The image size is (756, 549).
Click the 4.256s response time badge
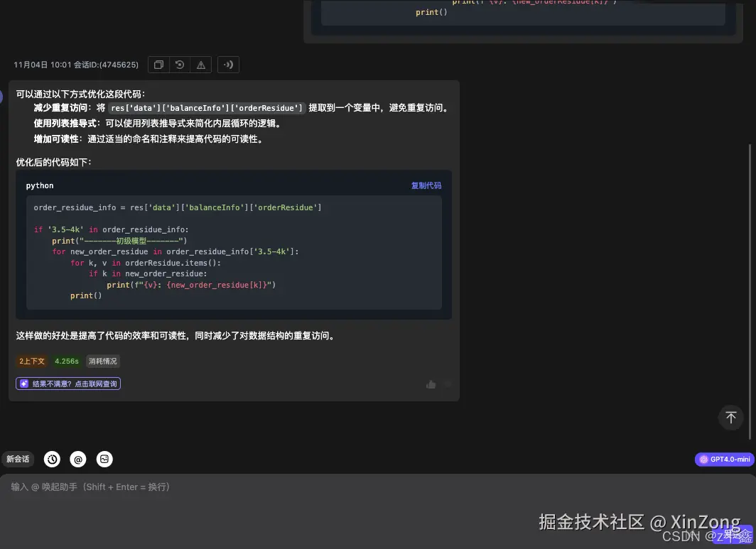[66, 361]
